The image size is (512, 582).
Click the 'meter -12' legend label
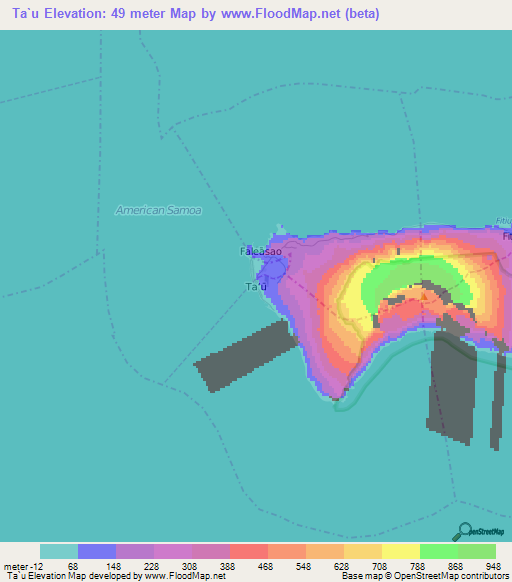pos(23,567)
